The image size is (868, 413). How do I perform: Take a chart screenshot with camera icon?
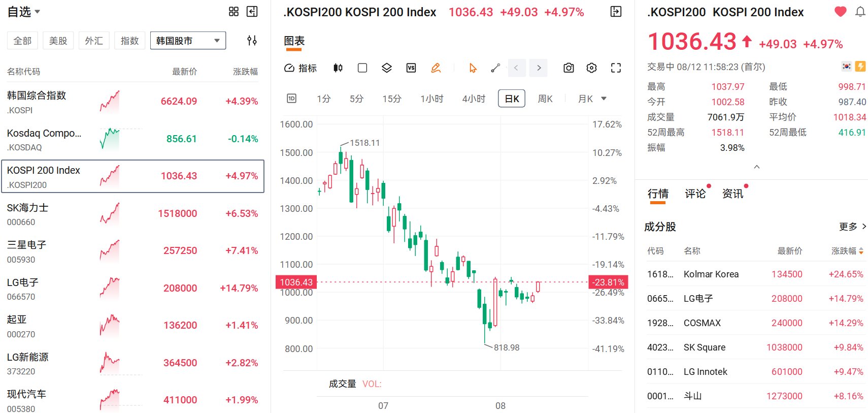(x=569, y=68)
